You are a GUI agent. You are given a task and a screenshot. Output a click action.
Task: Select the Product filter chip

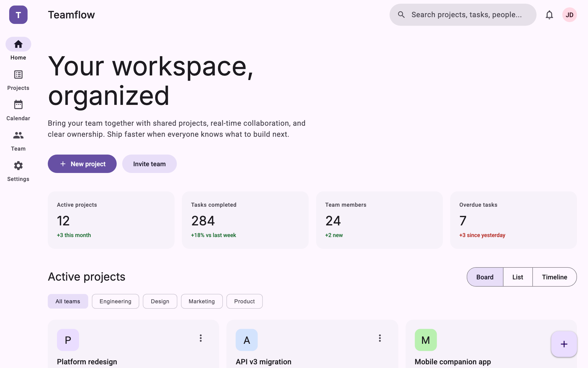(x=244, y=301)
